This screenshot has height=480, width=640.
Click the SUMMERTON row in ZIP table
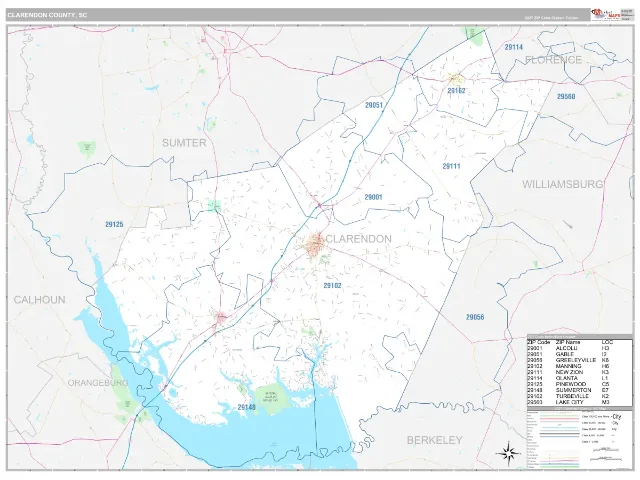580,390
